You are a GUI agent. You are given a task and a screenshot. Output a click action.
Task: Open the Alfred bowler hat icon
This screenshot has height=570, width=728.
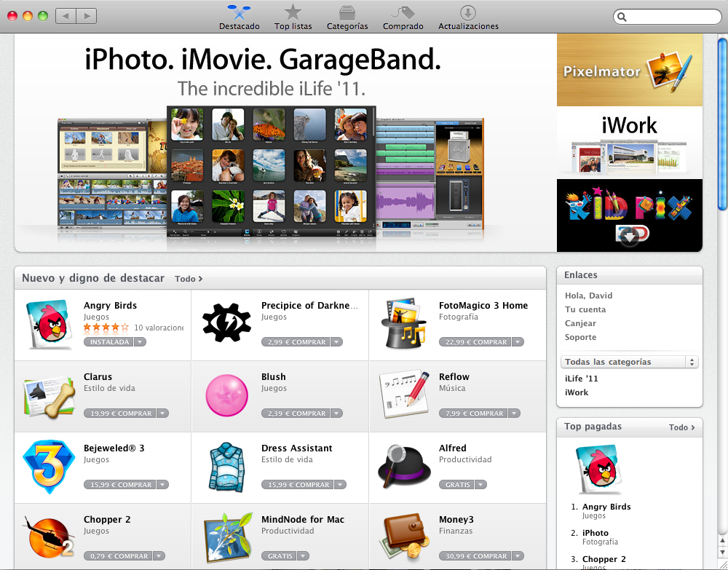pyautogui.click(x=404, y=466)
